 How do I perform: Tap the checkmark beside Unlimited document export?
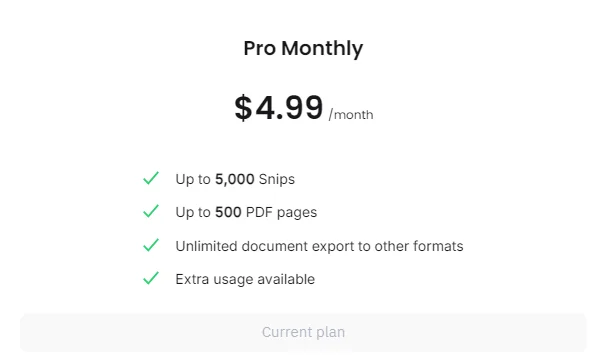[151, 245]
